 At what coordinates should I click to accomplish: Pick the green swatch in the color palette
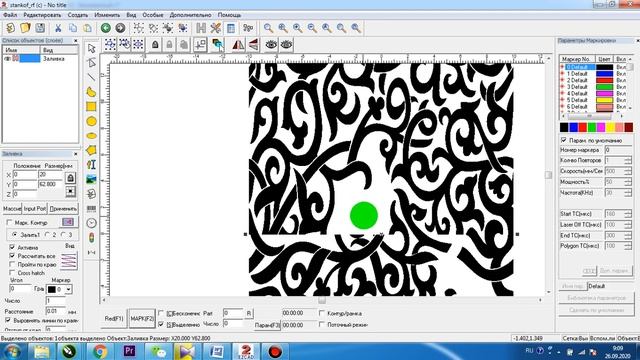coord(592,127)
